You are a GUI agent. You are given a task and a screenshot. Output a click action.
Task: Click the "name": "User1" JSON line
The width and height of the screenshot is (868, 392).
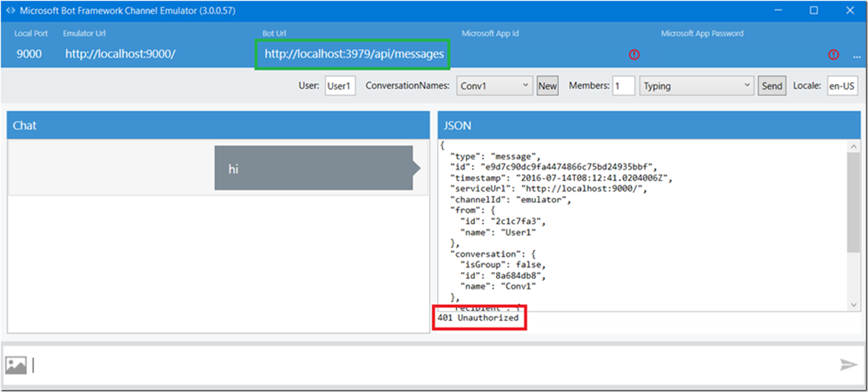click(x=498, y=232)
